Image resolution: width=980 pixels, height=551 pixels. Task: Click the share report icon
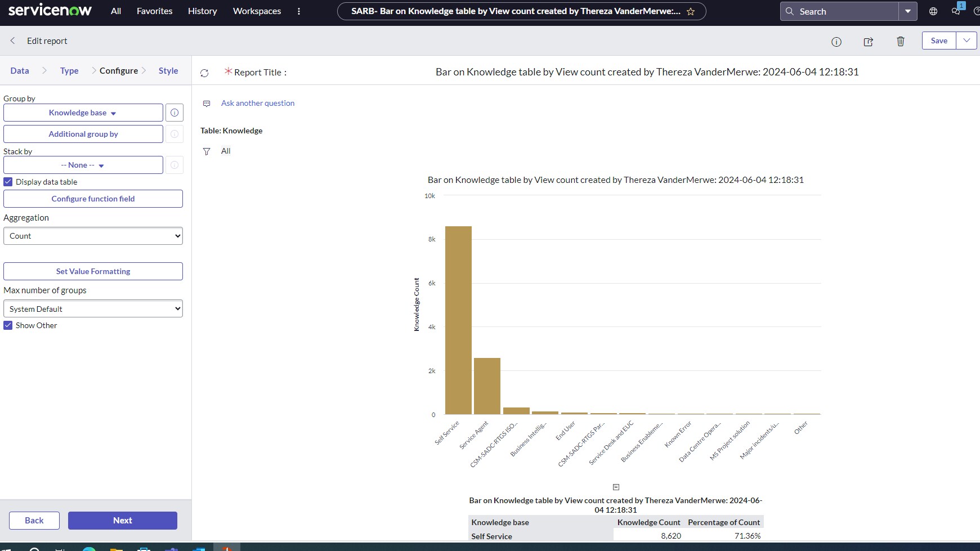[x=869, y=42]
